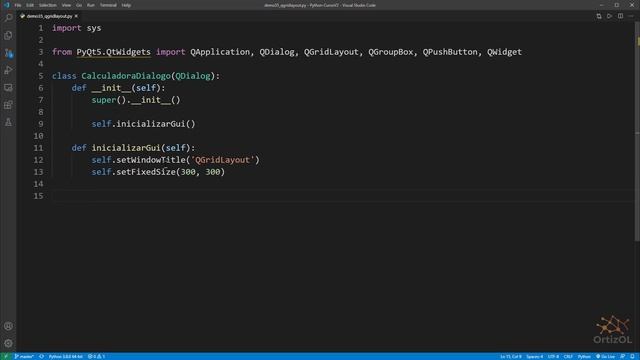
Task: Select the Python interpreter in the status bar
Action: point(65,356)
